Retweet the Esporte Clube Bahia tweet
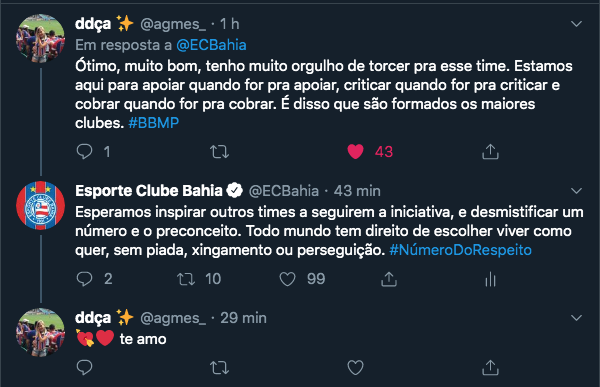 [186, 279]
